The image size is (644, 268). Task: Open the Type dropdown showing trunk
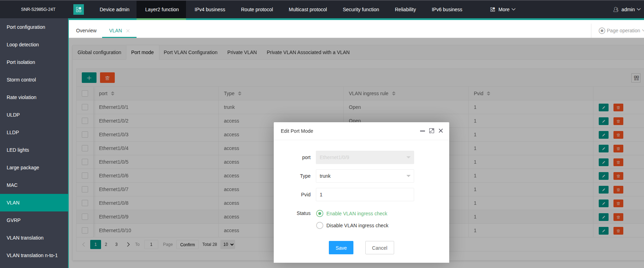coord(365,176)
